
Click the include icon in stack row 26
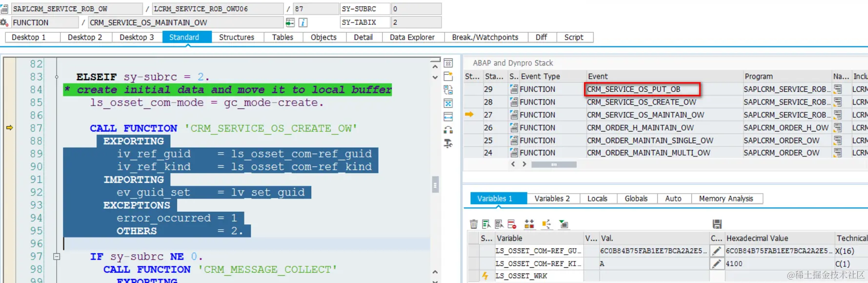click(838, 128)
